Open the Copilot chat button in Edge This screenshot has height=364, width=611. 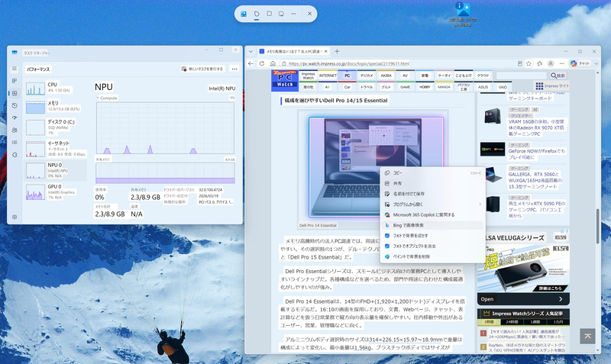580,63
